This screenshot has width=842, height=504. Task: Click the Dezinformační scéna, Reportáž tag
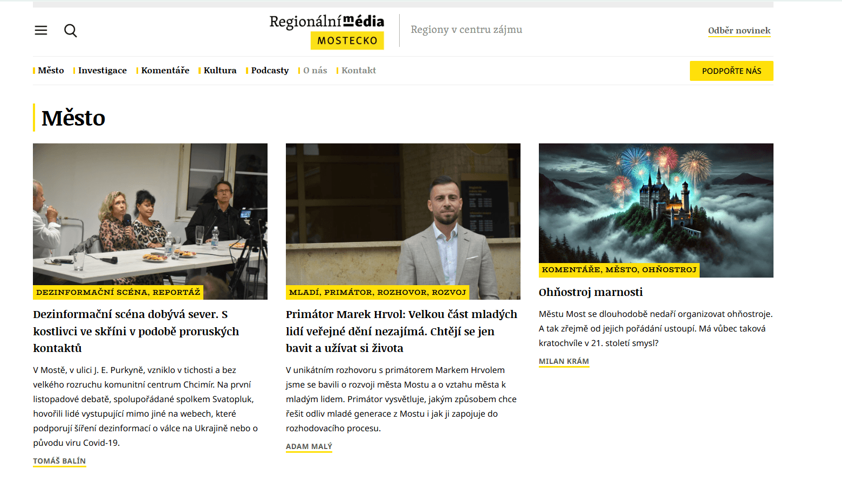pyautogui.click(x=118, y=292)
